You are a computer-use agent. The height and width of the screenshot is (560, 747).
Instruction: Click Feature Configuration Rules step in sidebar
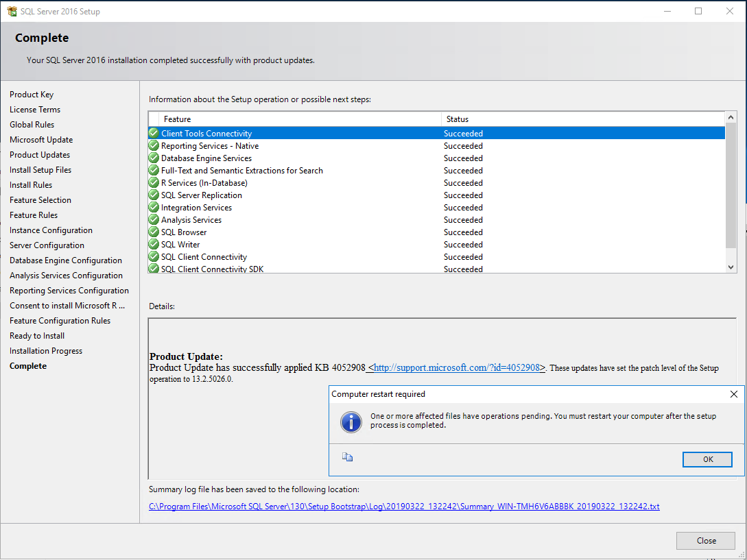click(60, 321)
